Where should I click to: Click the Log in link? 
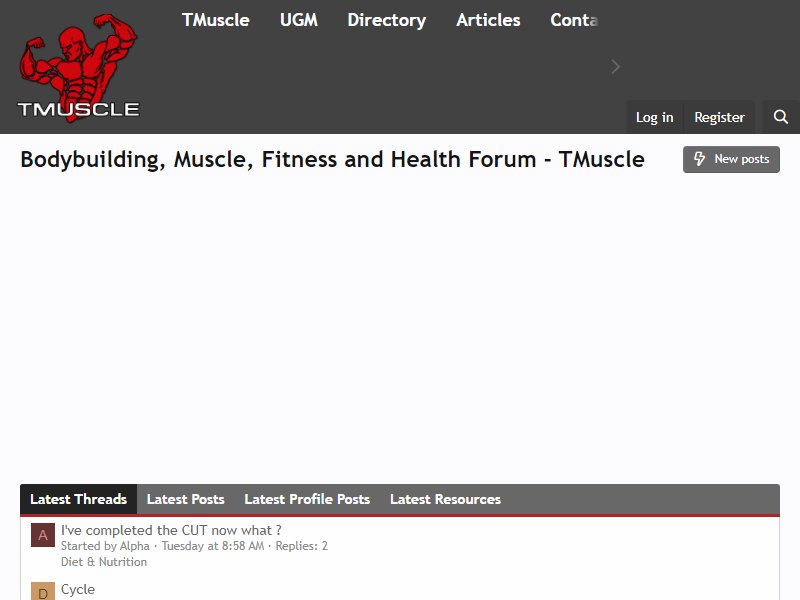[655, 117]
